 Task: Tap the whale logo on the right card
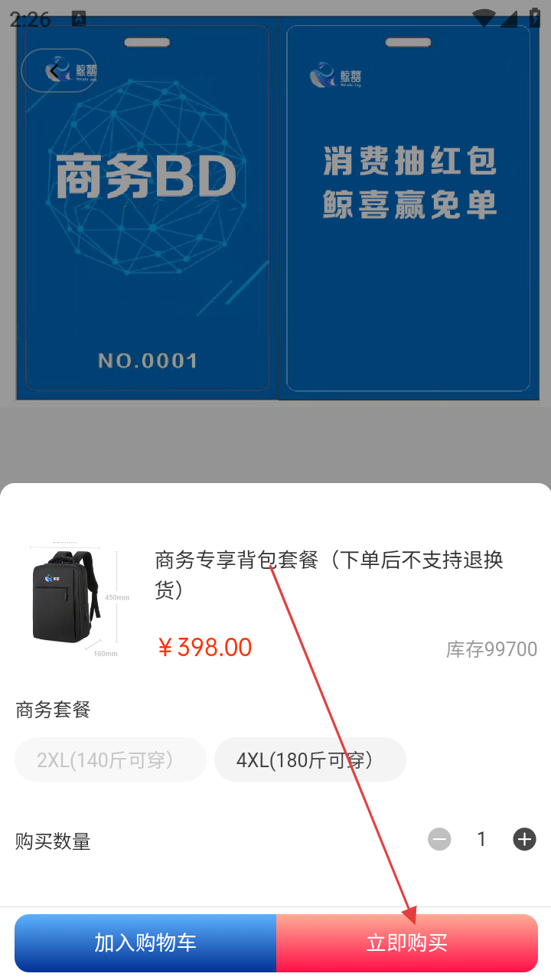(336, 75)
